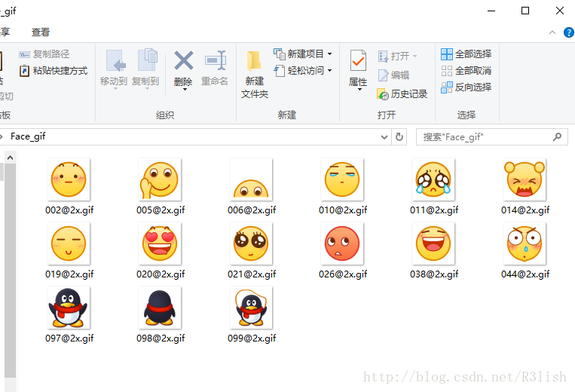Create a new folder with the folder icon
The image size is (575, 392).
click(x=254, y=60)
